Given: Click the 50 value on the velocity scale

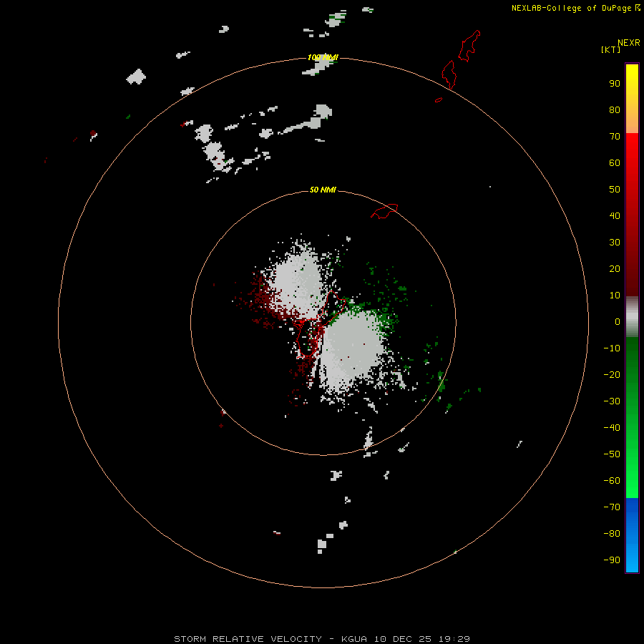Looking at the screenshot, I should [x=615, y=190].
